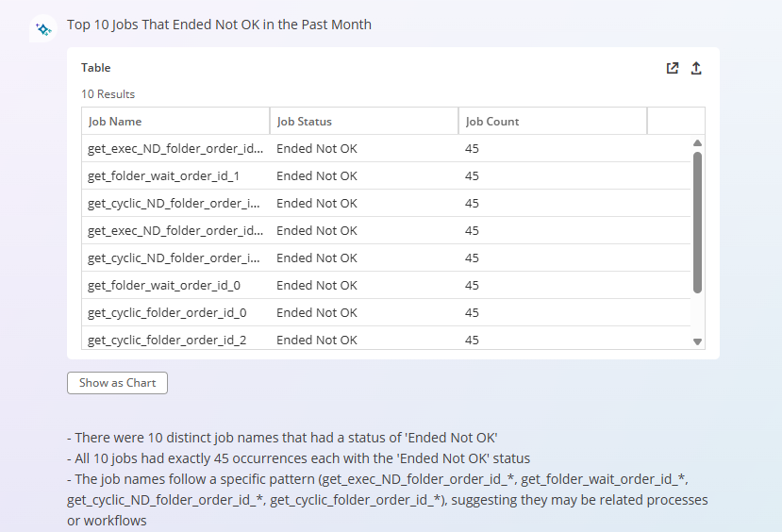Select the get_folder_wait_order_id_0 job name
Viewport: 782px width, 532px height.
pos(163,286)
